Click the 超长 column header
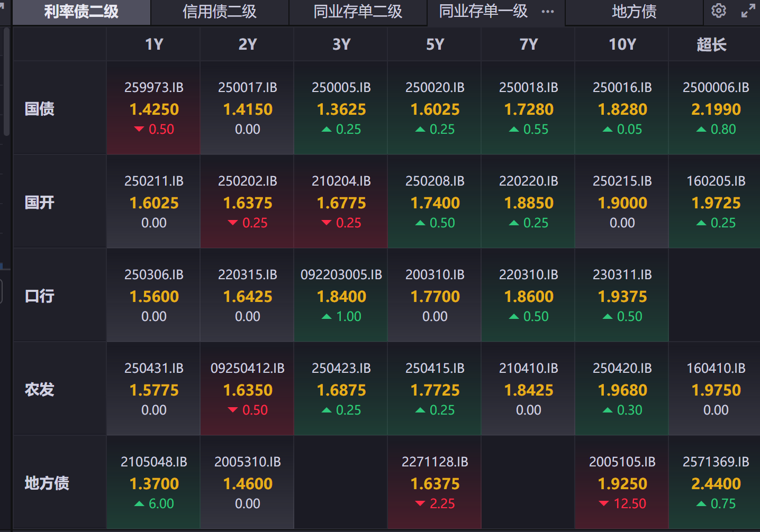The height and width of the screenshot is (532, 760). tap(711, 44)
